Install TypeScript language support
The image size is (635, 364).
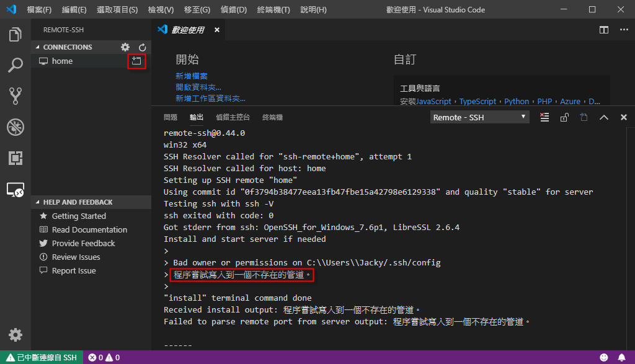click(x=477, y=101)
